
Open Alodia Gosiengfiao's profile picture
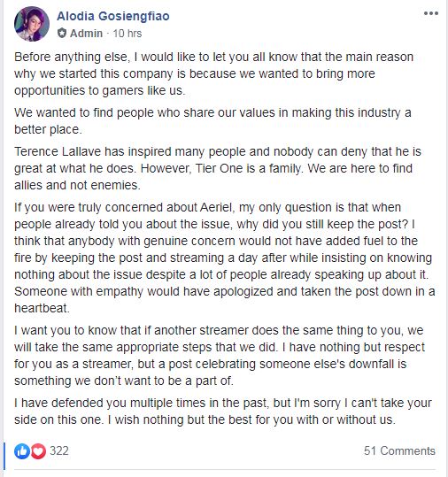(32, 24)
